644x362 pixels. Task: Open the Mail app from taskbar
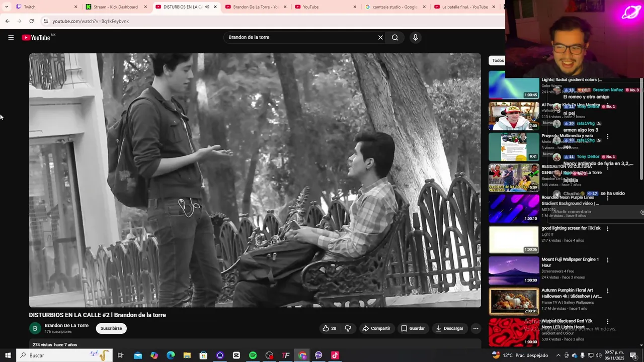[x=137, y=355]
